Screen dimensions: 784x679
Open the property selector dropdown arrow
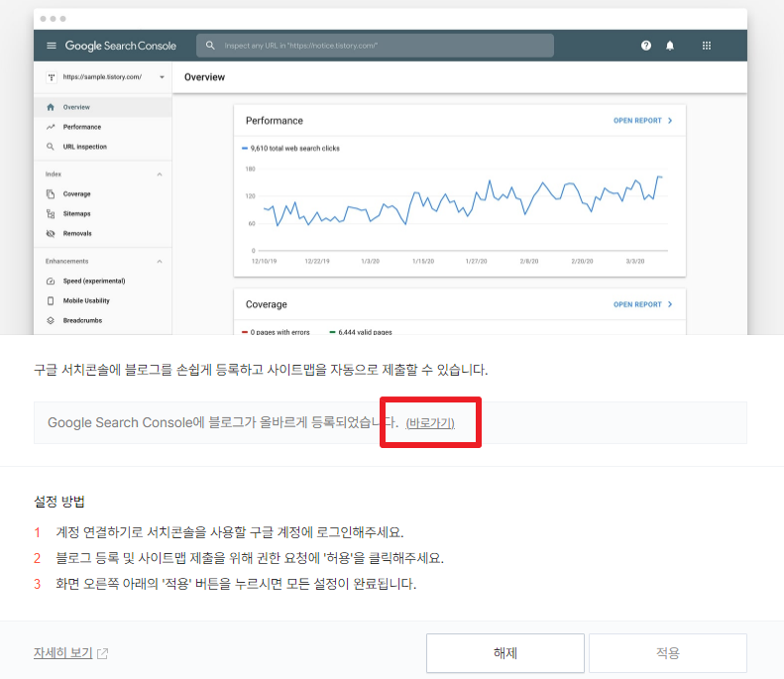(x=162, y=77)
